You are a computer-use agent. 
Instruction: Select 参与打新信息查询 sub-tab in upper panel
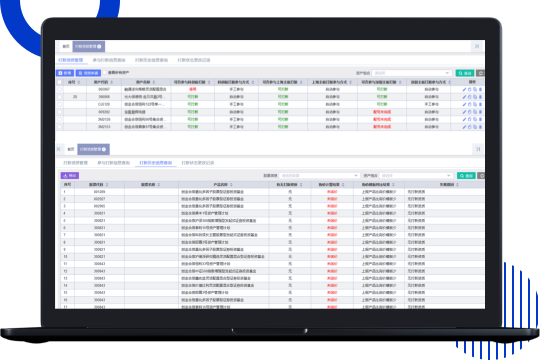tap(109, 60)
